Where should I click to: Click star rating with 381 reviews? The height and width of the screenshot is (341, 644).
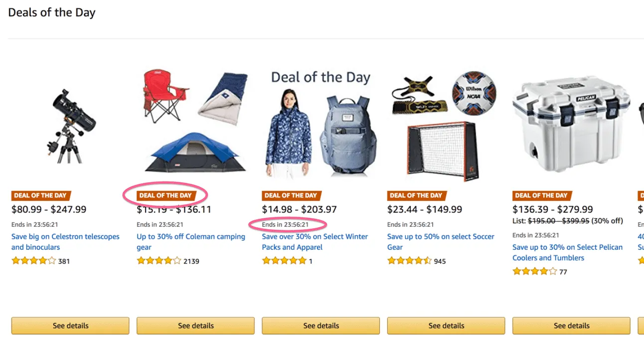click(x=34, y=261)
